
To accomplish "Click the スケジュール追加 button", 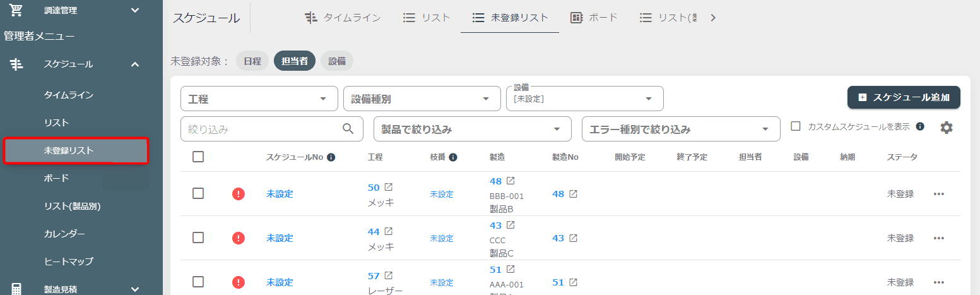I will click(904, 97).
